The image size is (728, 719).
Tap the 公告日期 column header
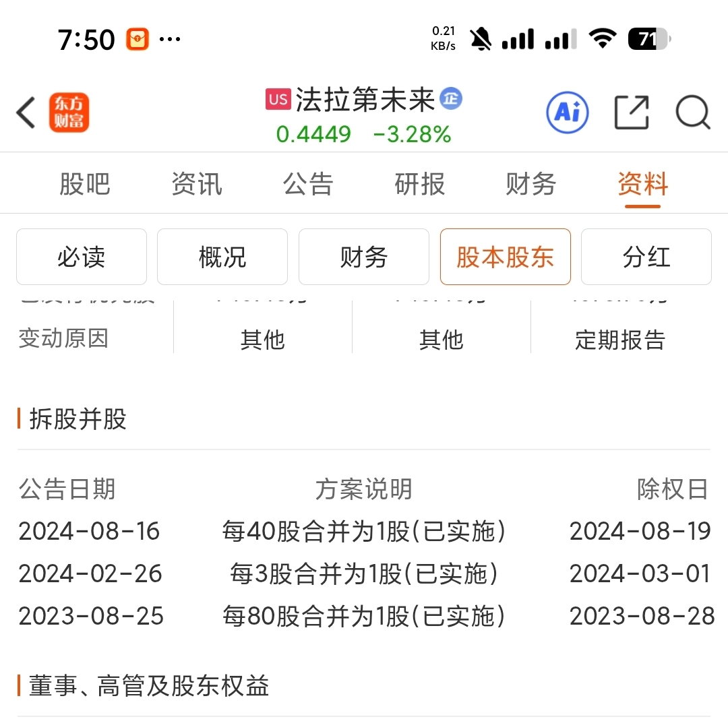pyautogui.click(x=67, y=489)
